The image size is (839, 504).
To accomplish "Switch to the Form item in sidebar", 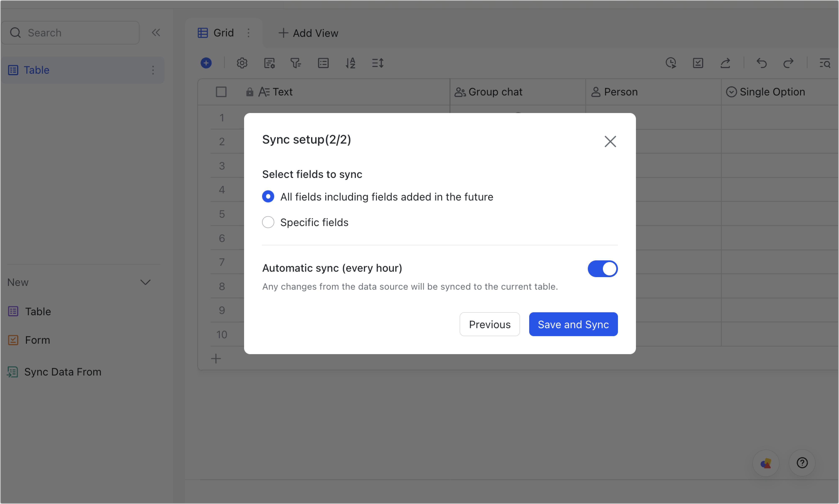I will click(37, 340).
